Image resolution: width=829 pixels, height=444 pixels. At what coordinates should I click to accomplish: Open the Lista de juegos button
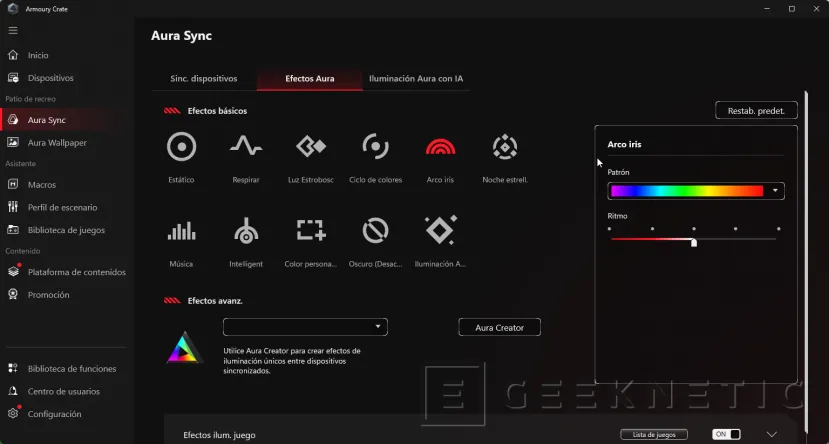(654, 434)
